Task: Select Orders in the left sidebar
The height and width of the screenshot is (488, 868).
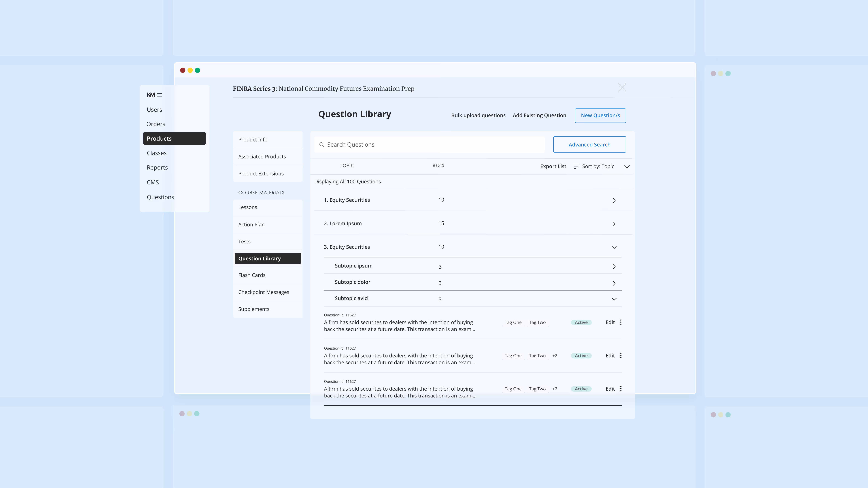Action: pyautogui.click(x=156, y=124)
